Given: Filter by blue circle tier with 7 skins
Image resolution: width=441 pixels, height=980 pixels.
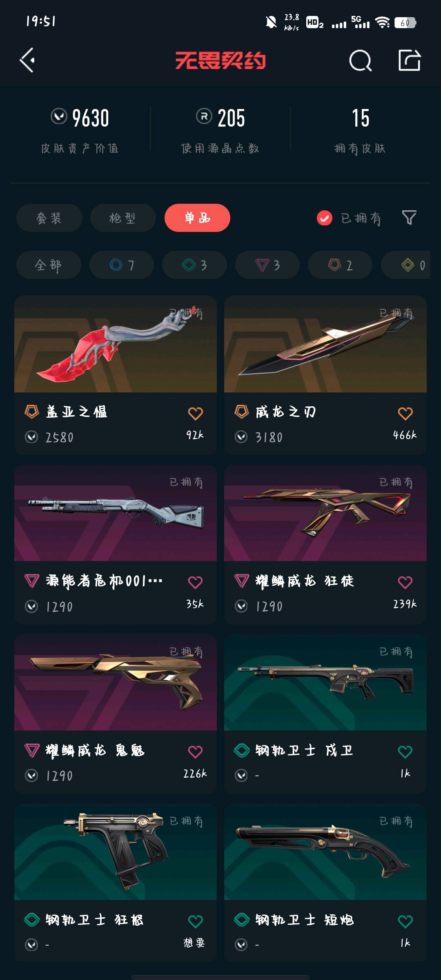Looking at the screenshot, I should [122, 265].
